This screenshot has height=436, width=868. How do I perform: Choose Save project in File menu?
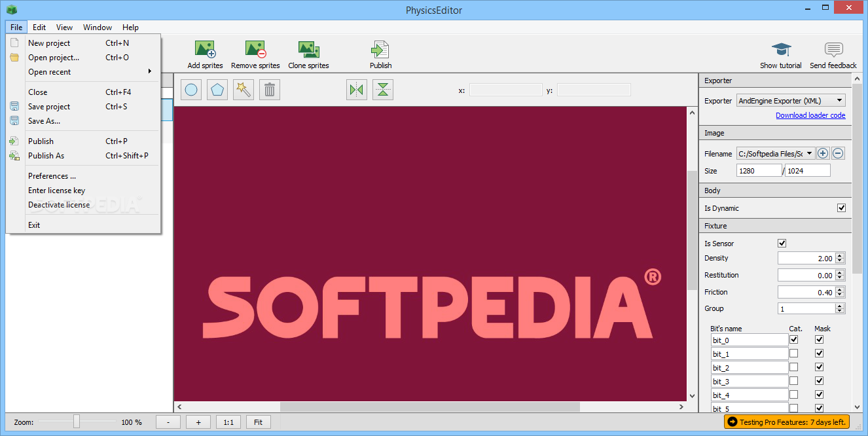[83, 107]
